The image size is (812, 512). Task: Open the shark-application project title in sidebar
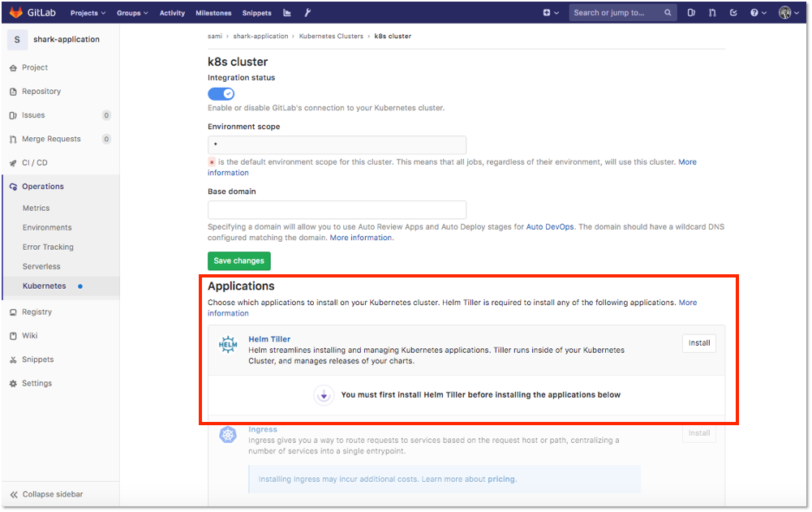(67, 40)
